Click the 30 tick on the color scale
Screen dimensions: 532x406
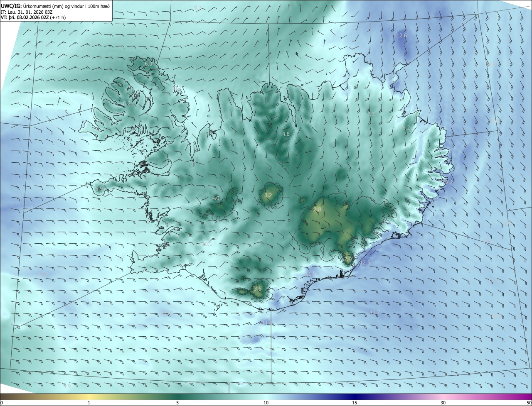[443, 403]
